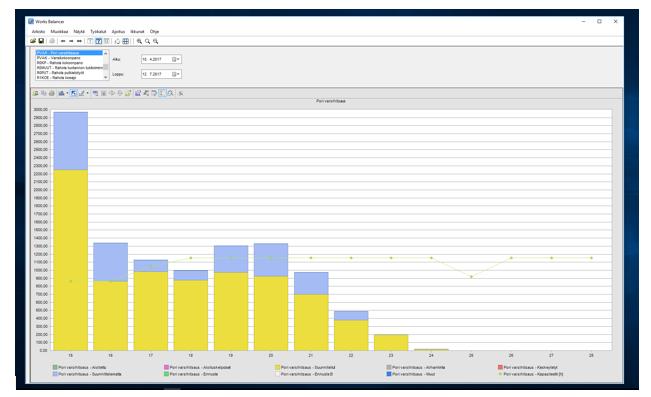Refresh data with the circular arrow icon
This screenshot has height=397, width=651.
tap(117, 41)
